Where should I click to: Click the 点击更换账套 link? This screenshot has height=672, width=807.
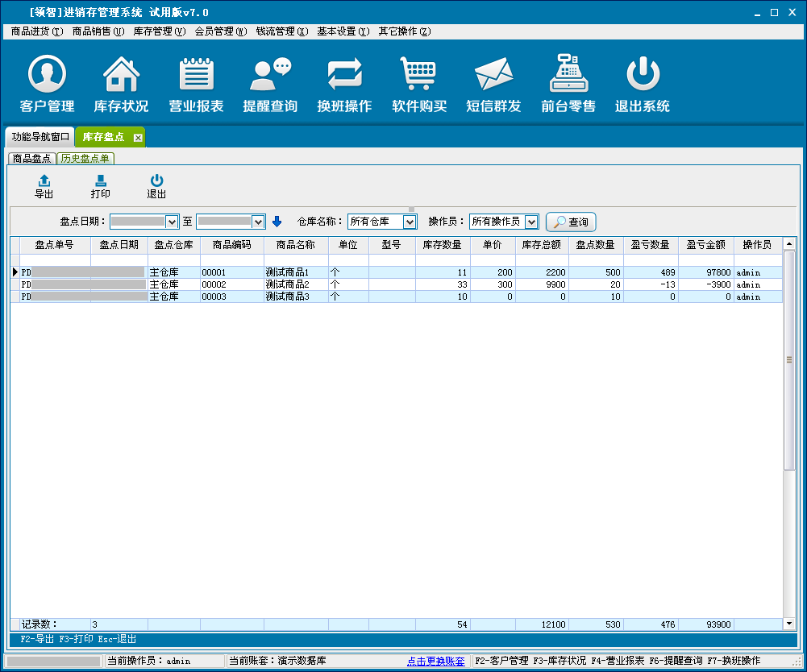click(435, 661)
